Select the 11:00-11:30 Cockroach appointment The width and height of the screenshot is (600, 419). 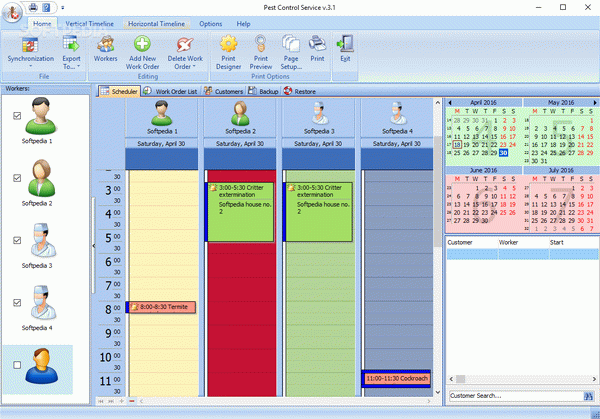(x=396, y=379)
